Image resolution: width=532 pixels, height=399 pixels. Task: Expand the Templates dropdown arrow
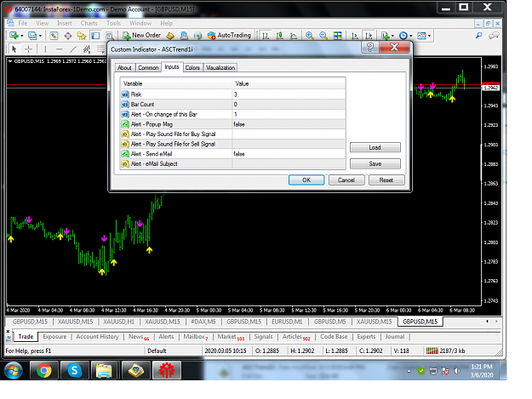point(430,36)
